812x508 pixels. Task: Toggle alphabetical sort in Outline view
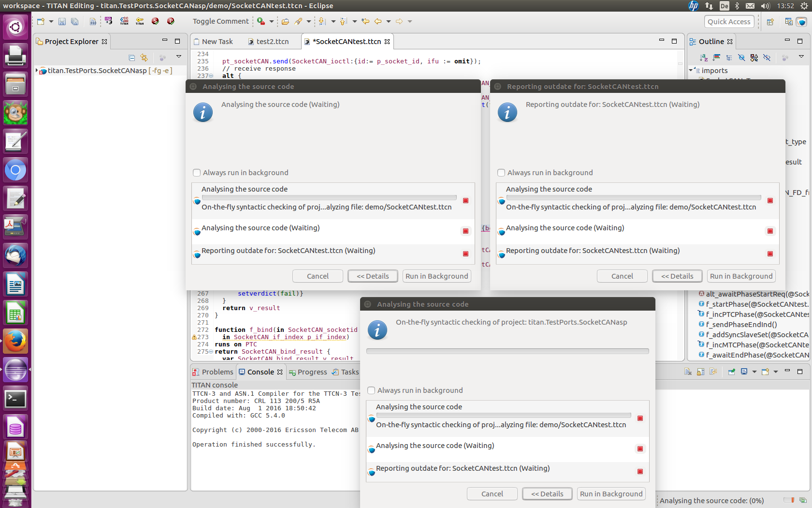coord(704,58)
